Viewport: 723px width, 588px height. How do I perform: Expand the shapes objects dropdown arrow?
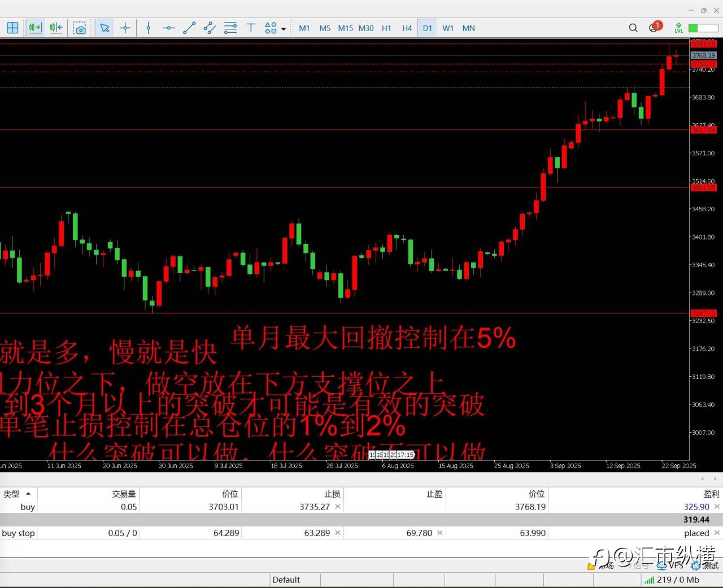click(x=284, y=28)
